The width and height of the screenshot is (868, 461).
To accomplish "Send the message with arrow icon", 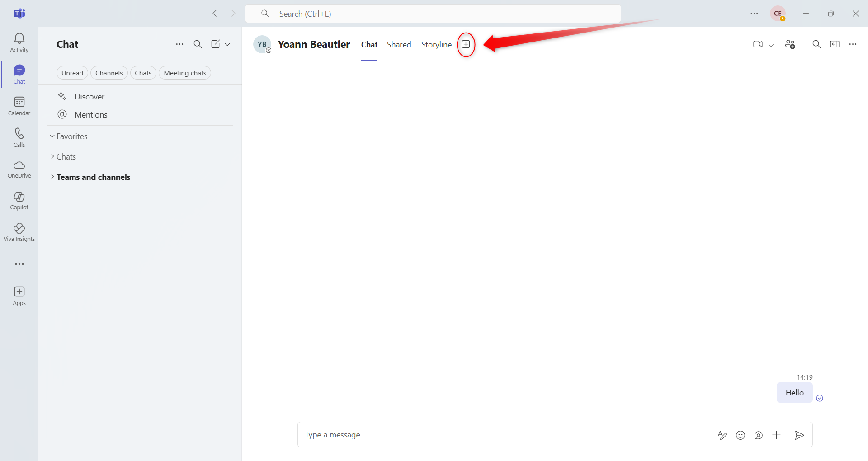I will pos(799,435).
